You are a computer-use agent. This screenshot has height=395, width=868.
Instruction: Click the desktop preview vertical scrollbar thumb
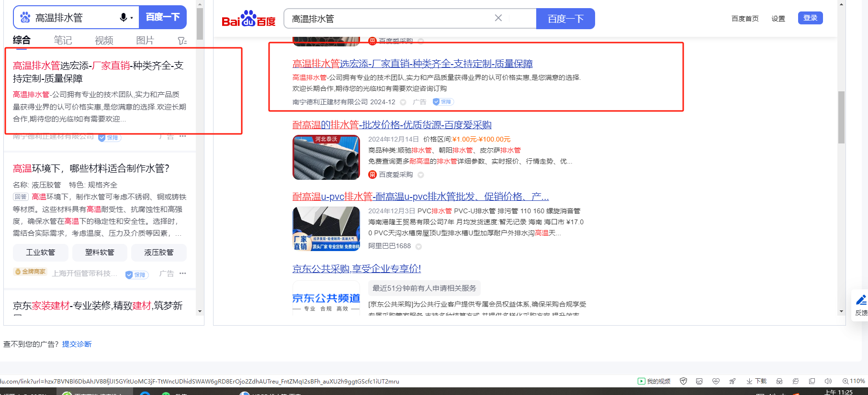click(x=841, y=117)
